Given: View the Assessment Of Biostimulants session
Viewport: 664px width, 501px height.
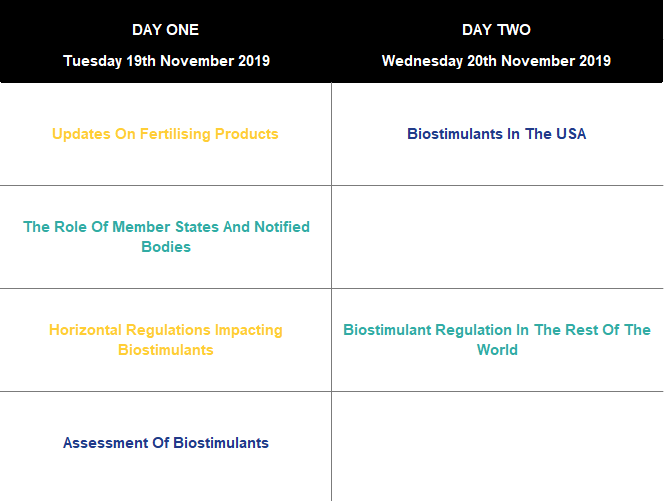Looking at the screenshot, I should tap(166, 443).
